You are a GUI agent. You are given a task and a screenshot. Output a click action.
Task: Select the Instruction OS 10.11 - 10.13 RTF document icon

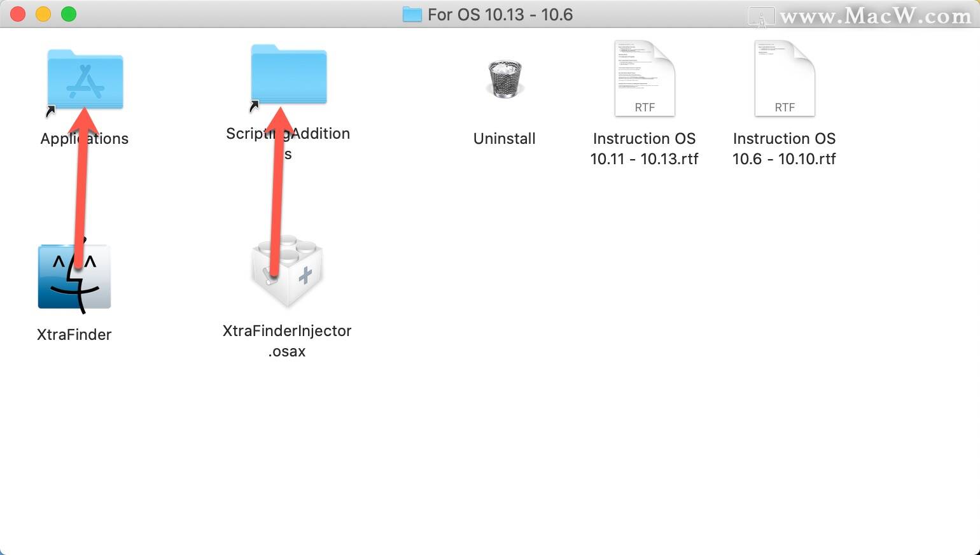coord(645,78)
